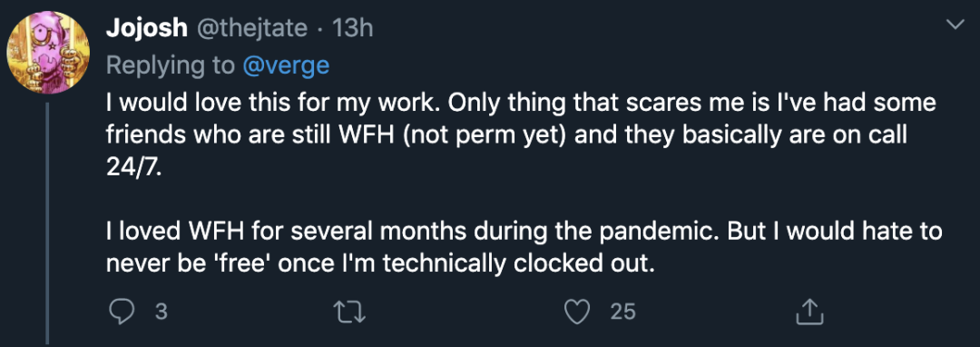The height and width of the screenshot is (347, 980).
Task: Click the like count 25
Action: pyautogui.click(x=623, y=312)
